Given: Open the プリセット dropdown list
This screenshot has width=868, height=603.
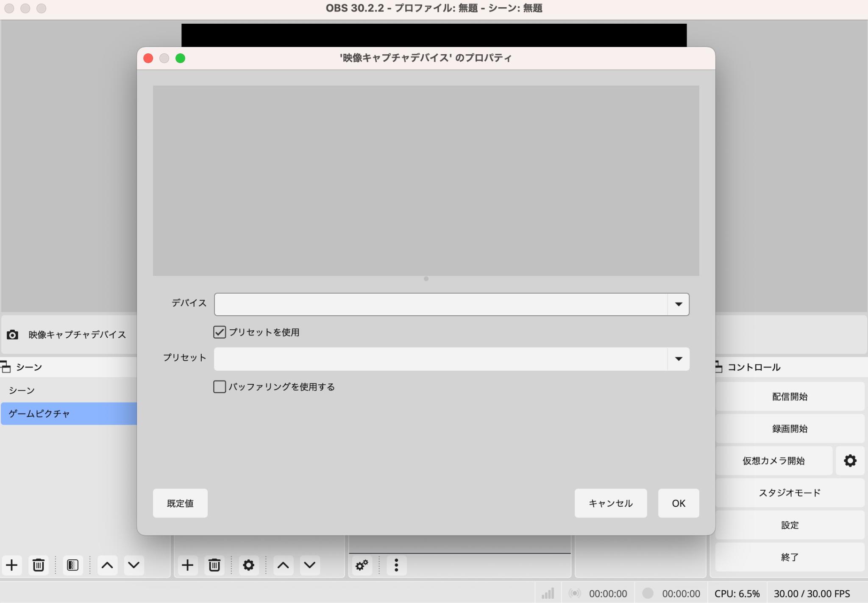Looking at the screenshot, I should coord(678,359).
